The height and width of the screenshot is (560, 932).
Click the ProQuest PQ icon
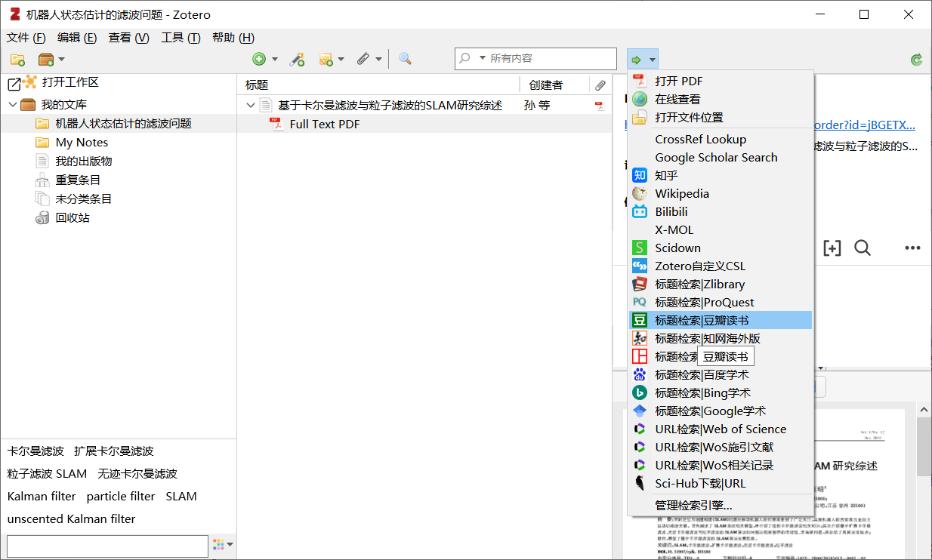tap(640, 302)
